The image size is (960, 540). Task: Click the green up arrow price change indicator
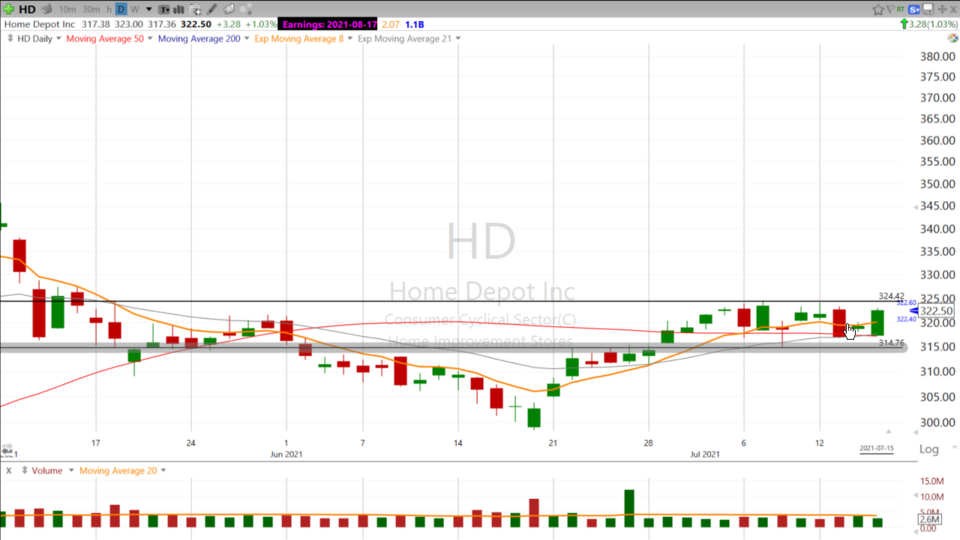click(x=904, y=24)
